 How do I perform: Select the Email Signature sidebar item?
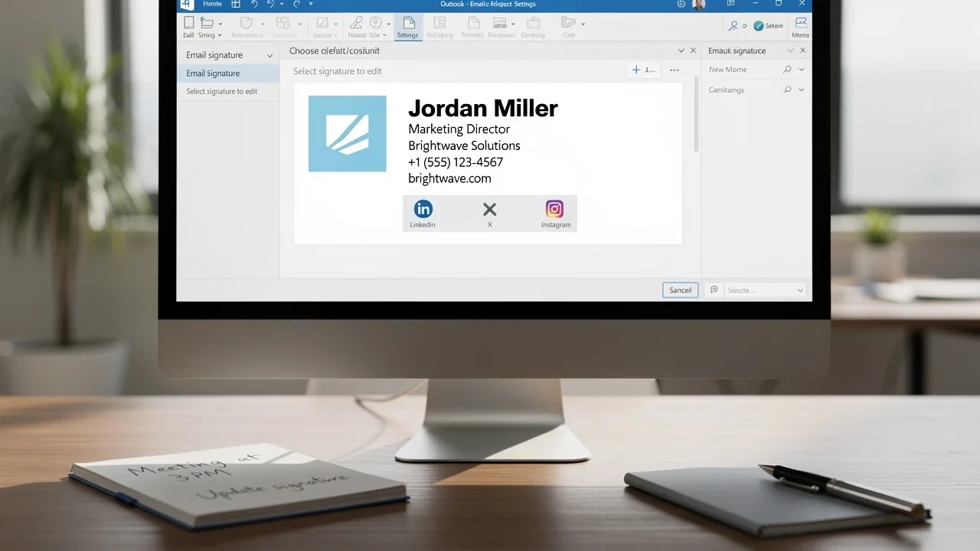228,73
